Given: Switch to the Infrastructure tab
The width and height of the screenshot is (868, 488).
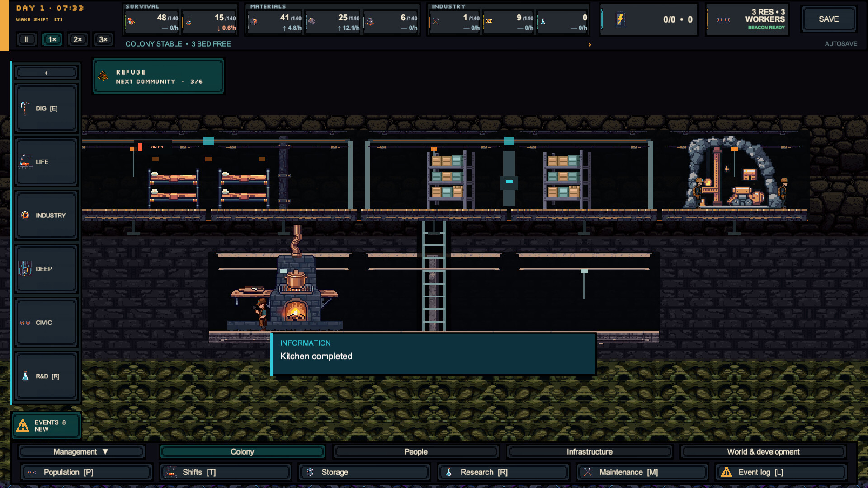Looking at the screenshot, I should [x=590, y=452].
